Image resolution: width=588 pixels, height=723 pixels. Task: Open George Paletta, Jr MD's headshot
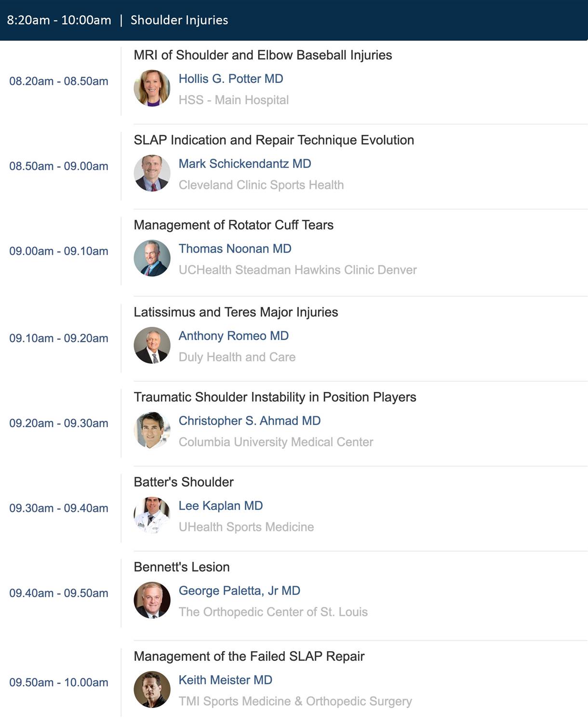(152, 600)
